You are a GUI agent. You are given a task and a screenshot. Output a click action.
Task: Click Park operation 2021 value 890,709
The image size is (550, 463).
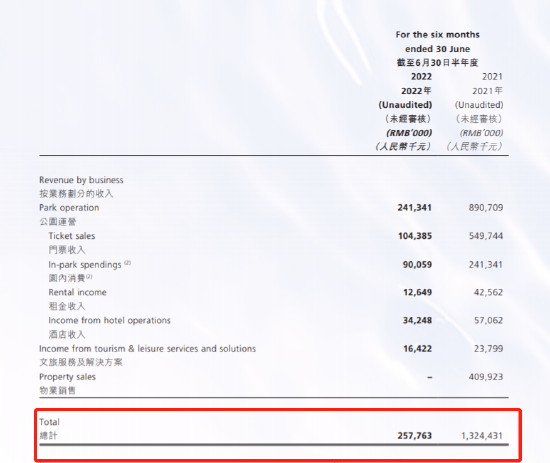(x=485, y=208)
